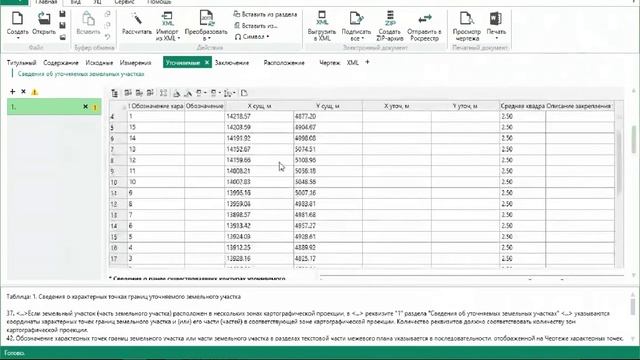The width and height of the screenshot is (640, 360).
Task: Click the X уточ, м column header
Action: coord(396,106)
